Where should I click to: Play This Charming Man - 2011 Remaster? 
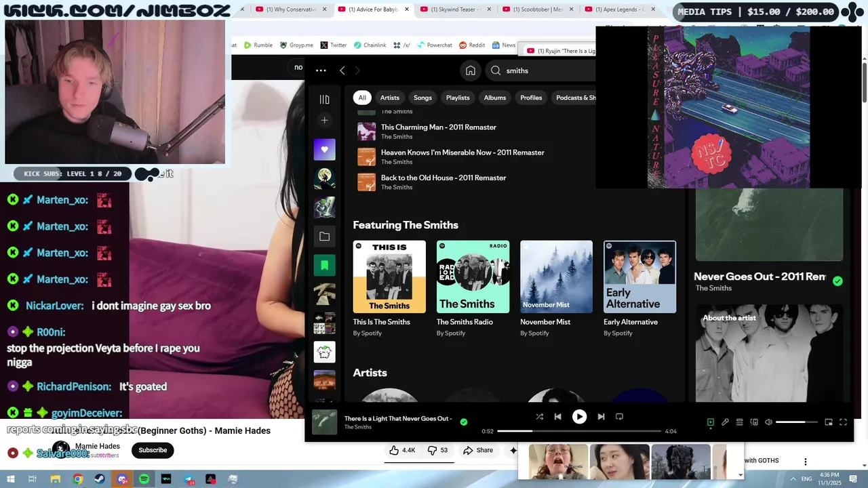point(439,127)
